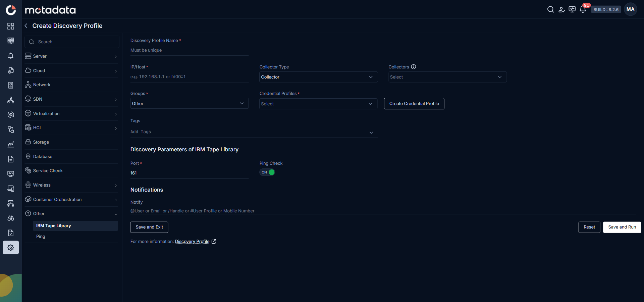Click the Save and Run button
The width and height of the screenshot is (644, 302).
pyautogui.click(x=622, y=227)
